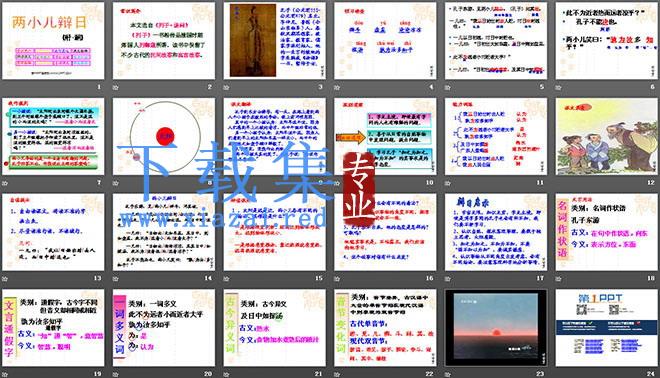Click the animation star under slide 20
Screen dimensions: 660x378
coord(116,374)
